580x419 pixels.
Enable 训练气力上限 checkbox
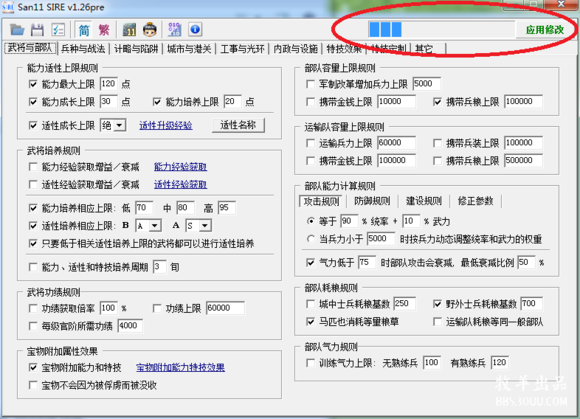click(310, 363)
